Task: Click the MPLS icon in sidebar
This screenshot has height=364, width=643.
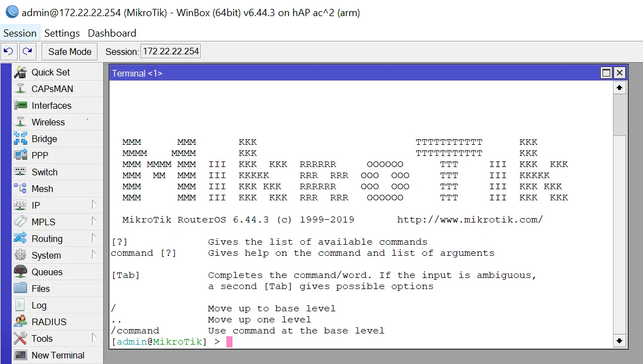Action: [21, 221]
